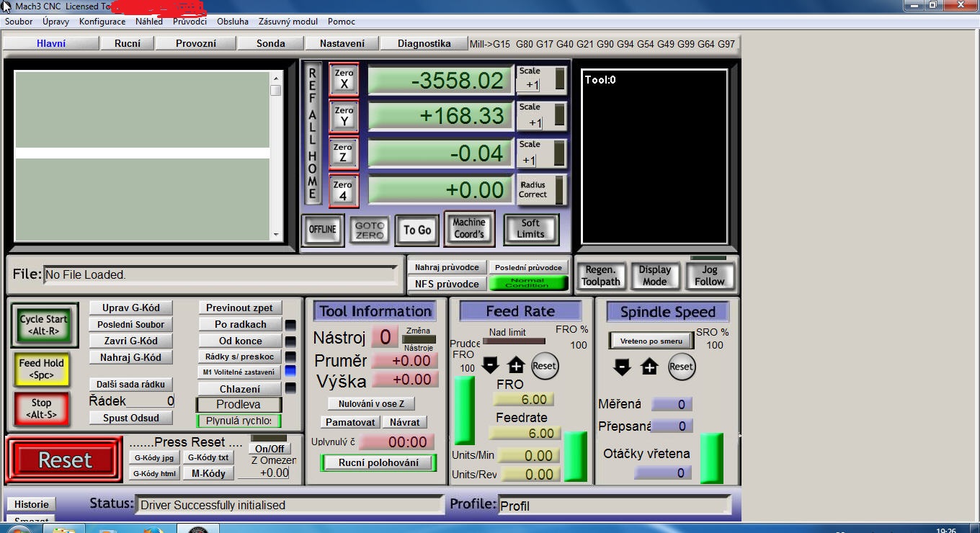This screenshot has width=980, height=533.
Task: Increase feed rate override with up arrow
Action: (517, 365)
